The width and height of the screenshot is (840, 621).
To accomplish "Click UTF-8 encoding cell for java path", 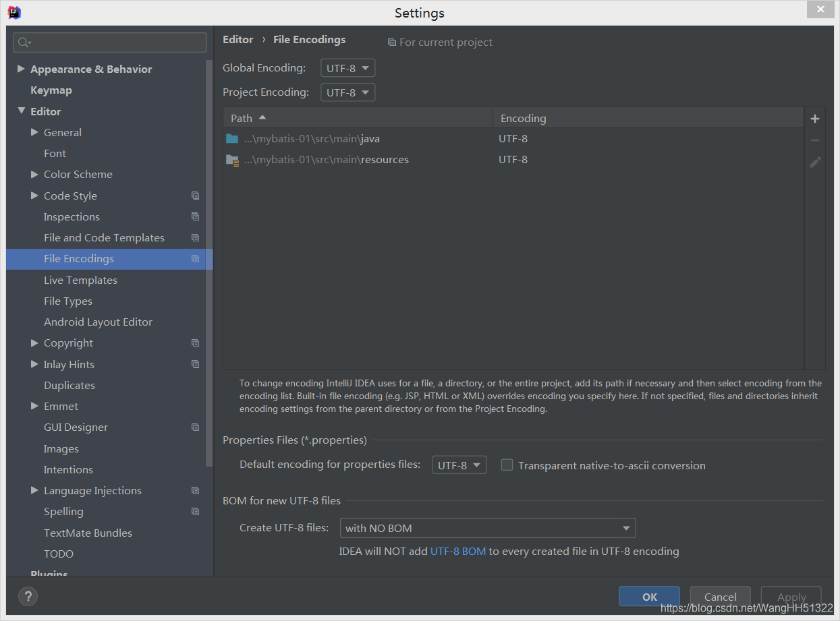I will click(x=513, y=139).
